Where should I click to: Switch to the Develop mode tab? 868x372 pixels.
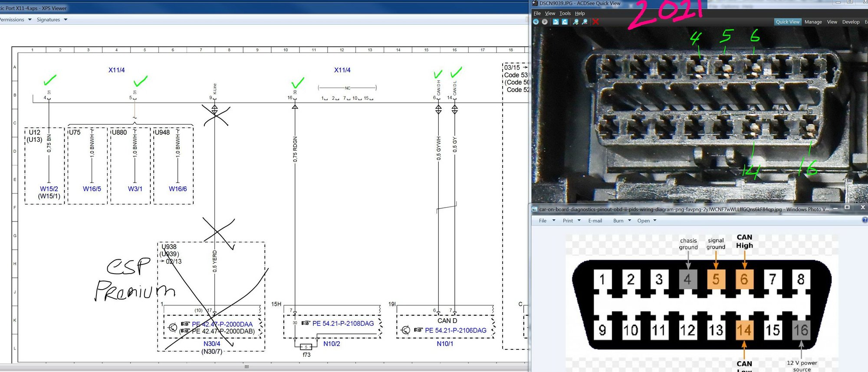coord(851,22)
